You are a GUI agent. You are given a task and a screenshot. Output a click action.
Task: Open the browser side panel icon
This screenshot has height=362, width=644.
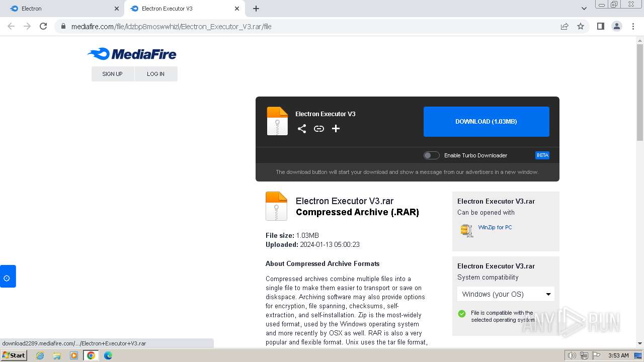600,26
